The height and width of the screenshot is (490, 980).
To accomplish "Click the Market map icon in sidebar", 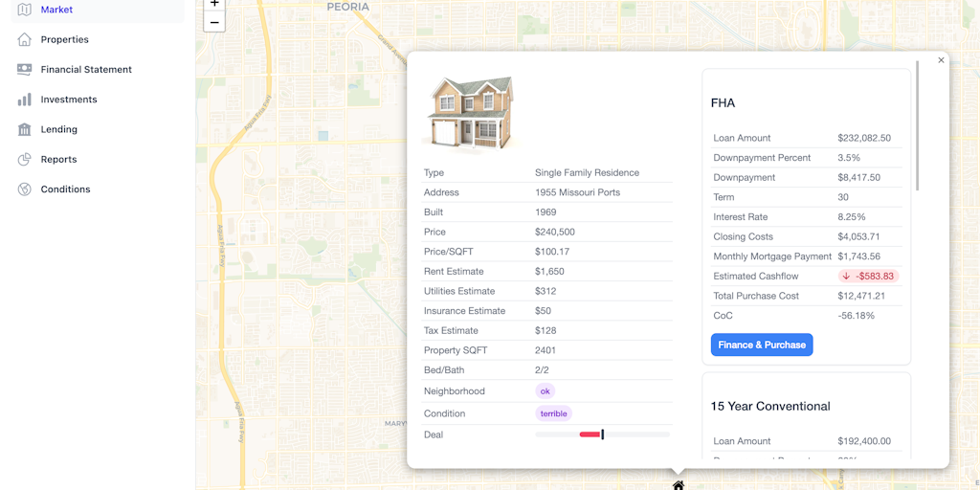I will (x=24, y=10).
